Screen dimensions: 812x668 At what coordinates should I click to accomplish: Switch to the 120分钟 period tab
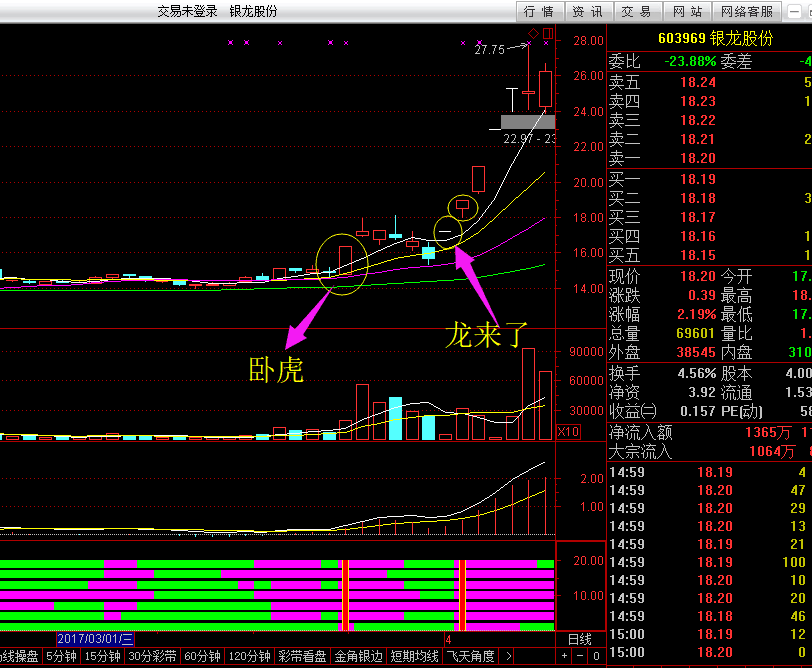pos(250,657)
